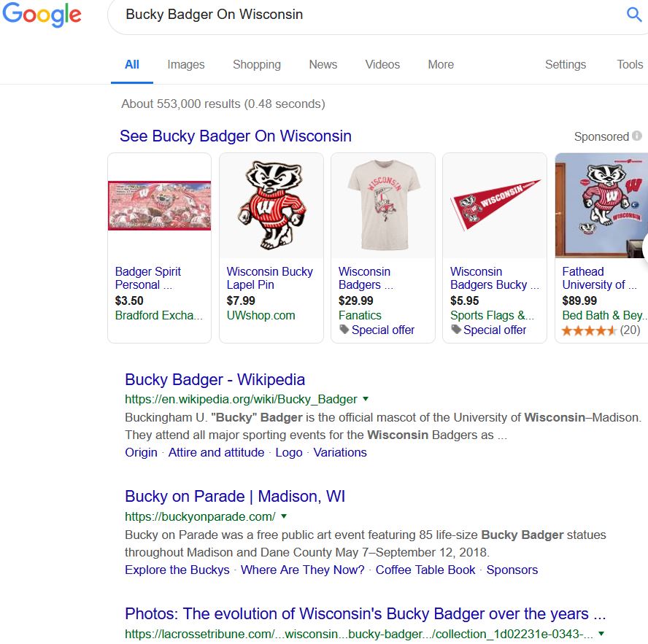
Task: Open the More search options menu
Action: [x=441, y=64]
